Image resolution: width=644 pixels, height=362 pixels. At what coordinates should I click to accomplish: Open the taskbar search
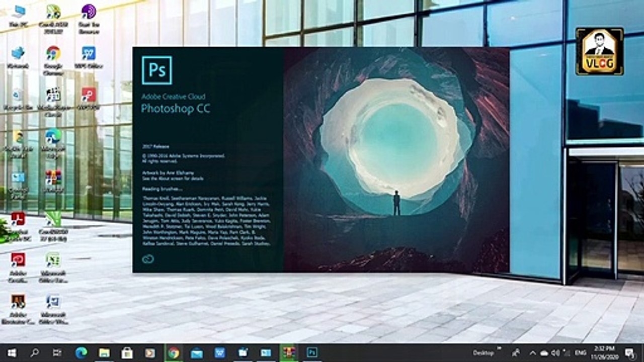pyautogui.click(x=35, y=352)
